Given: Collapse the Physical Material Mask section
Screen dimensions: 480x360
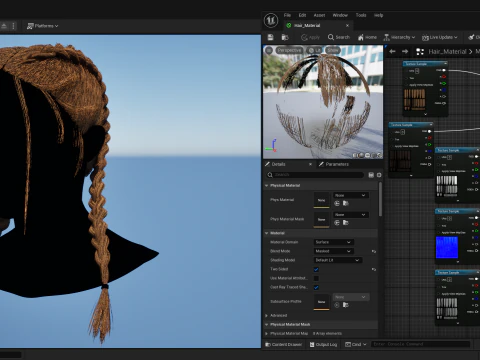Looking at the screenshot, I should (x=267, y=325).
